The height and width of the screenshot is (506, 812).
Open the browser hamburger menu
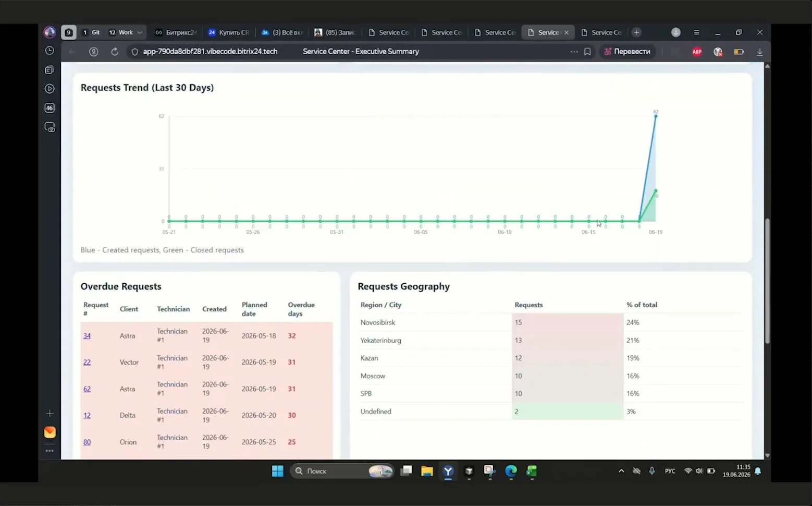696,32
